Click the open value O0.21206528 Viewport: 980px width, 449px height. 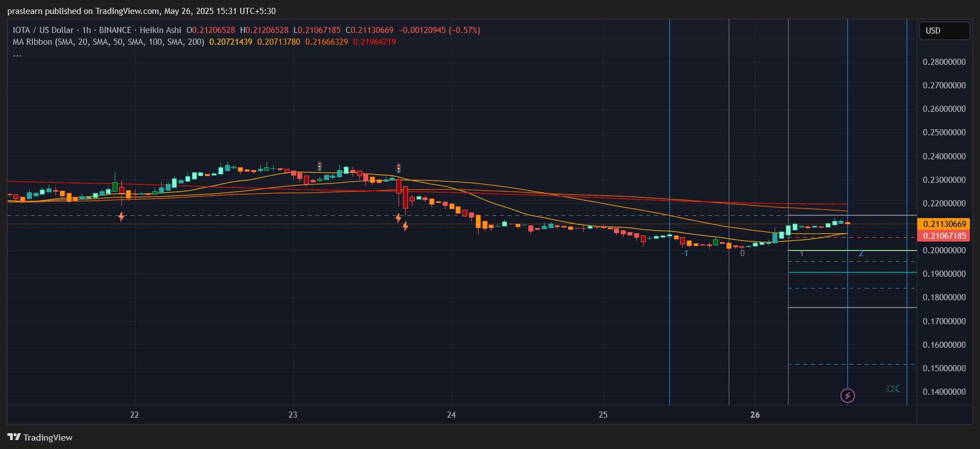(210, 30)
